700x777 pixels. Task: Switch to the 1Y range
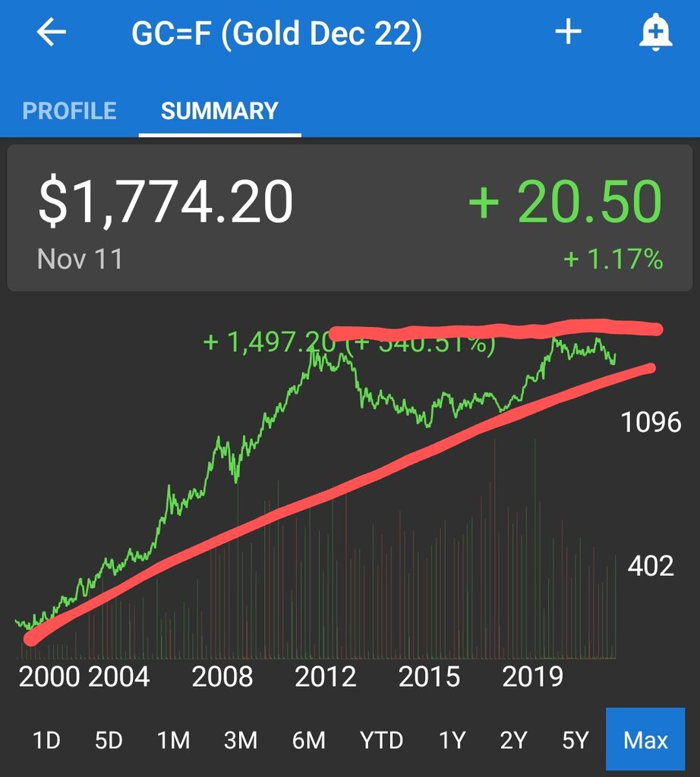click(x=452, y=740)
